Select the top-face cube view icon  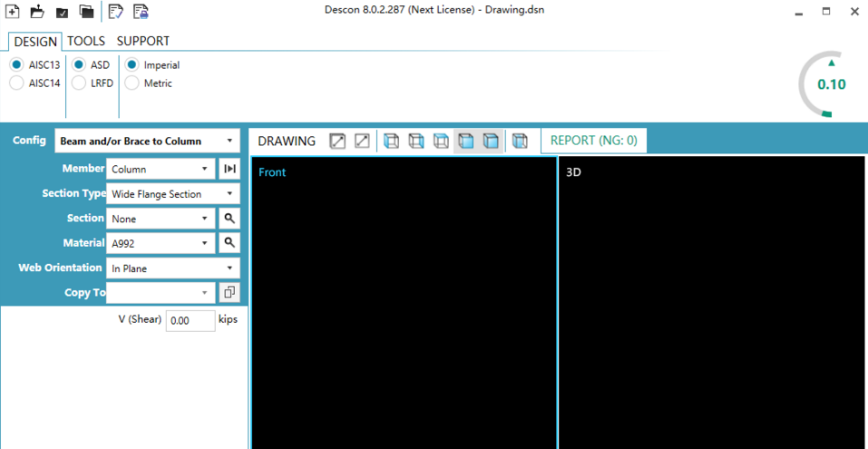(x=441, y=142)
